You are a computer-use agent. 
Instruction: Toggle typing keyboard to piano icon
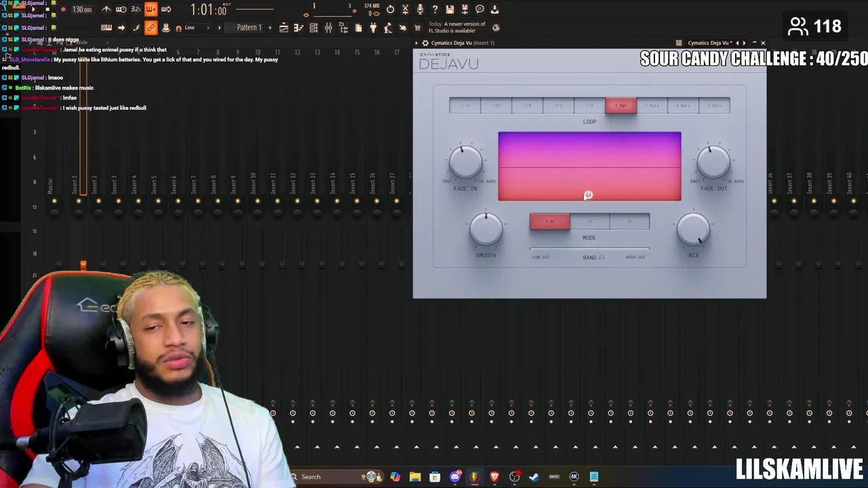coord(106,28)
